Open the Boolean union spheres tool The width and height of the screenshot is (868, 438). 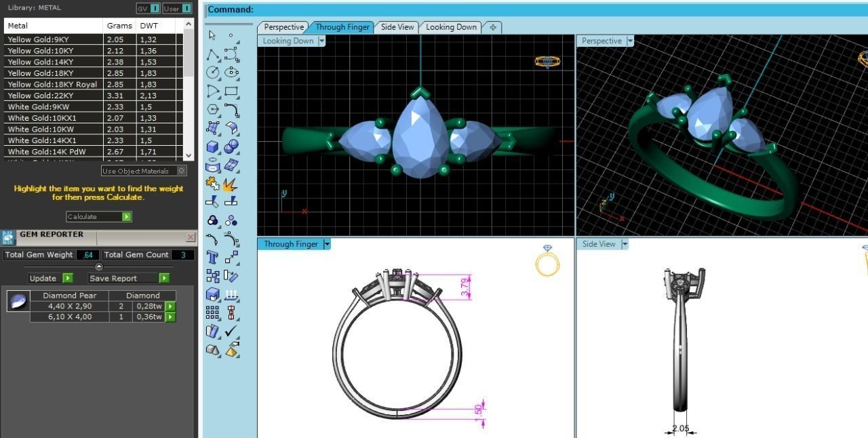pyautogui.click(x=231, y=146)
